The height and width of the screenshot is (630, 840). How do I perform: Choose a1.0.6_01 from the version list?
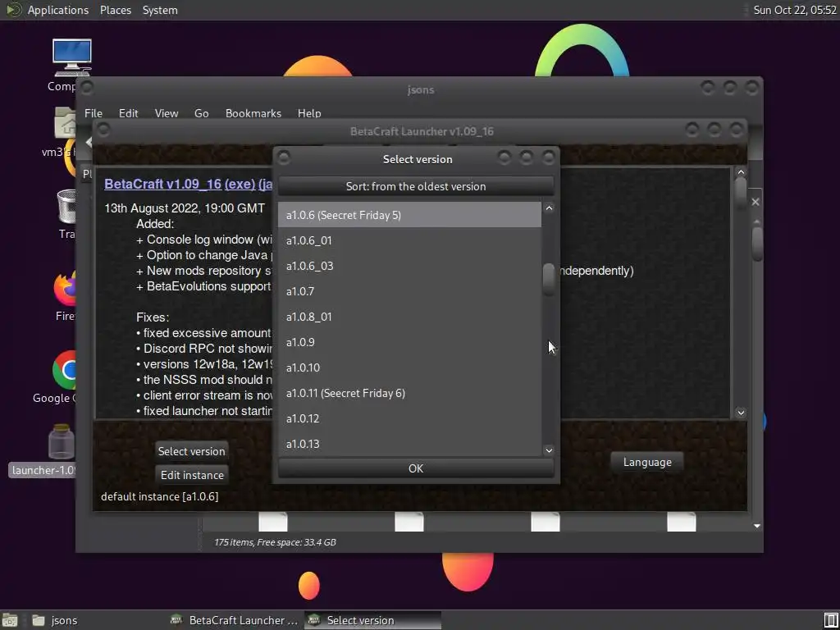pyautogui.click(x=409, y=240)
